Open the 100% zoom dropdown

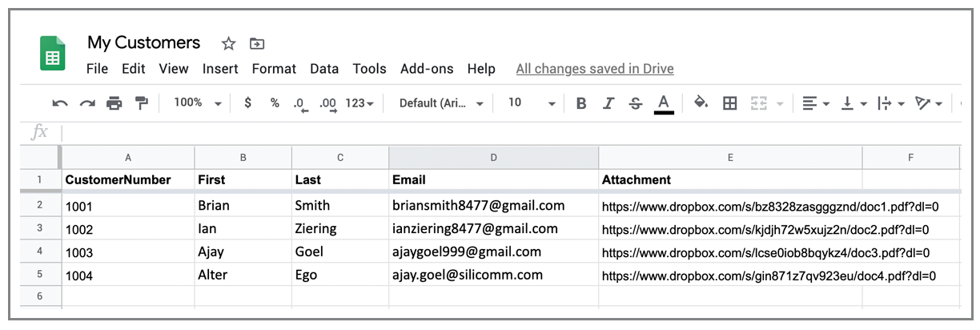pyautogui.click(x=197, y=103)
